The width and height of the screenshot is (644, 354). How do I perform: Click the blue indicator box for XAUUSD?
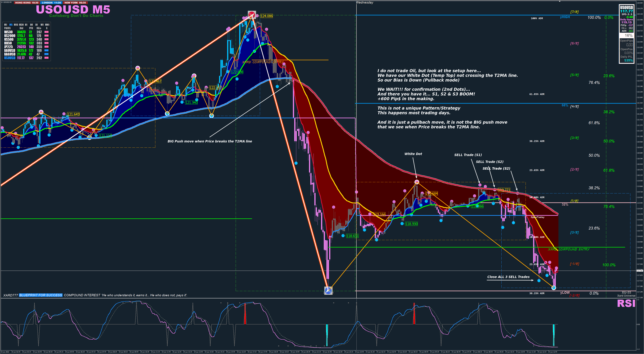[x=46, y=50]
